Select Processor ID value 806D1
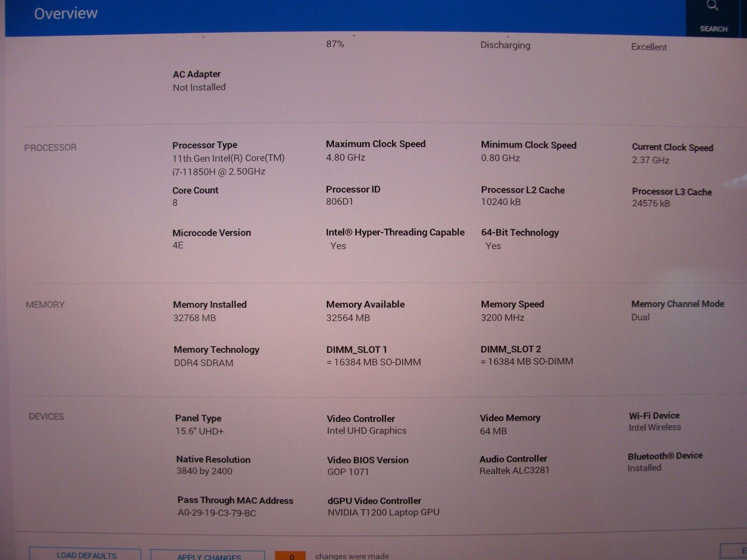 tap(339, 202)
